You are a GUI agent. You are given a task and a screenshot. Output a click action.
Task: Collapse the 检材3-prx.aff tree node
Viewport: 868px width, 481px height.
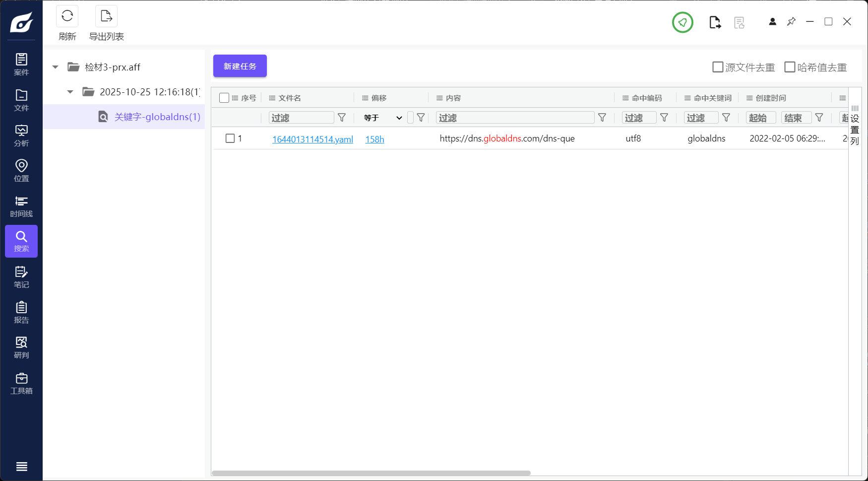click(55, 67)
